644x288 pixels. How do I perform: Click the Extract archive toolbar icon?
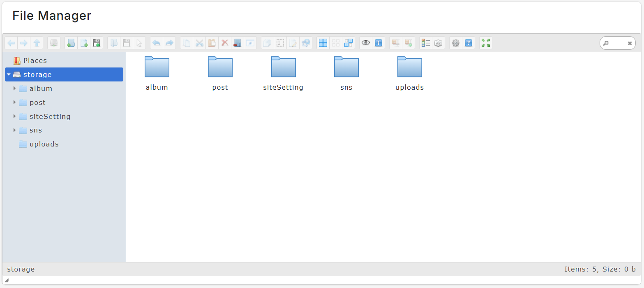pyautogui.click(x=396, y=43)
